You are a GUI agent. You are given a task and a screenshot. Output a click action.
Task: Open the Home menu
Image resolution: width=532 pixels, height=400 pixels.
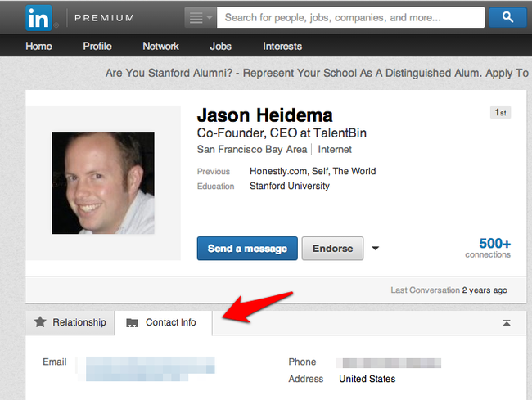[x=38, y=47]
